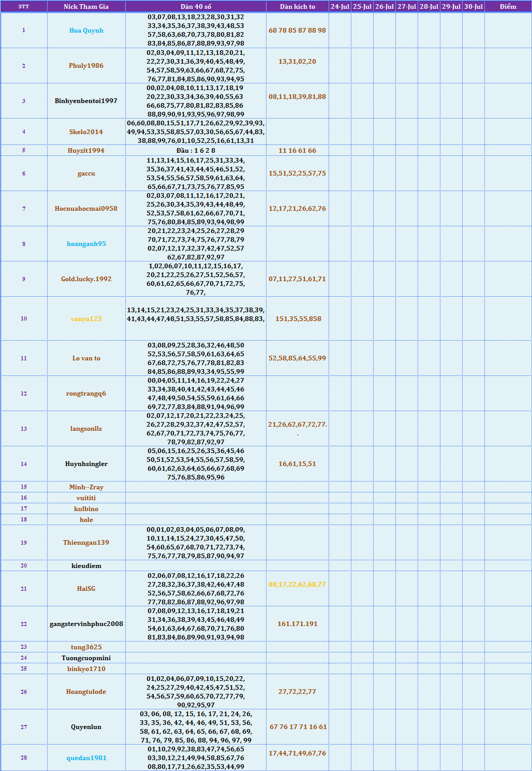Select the 'hoanganh95' nickname

[86, 244]
